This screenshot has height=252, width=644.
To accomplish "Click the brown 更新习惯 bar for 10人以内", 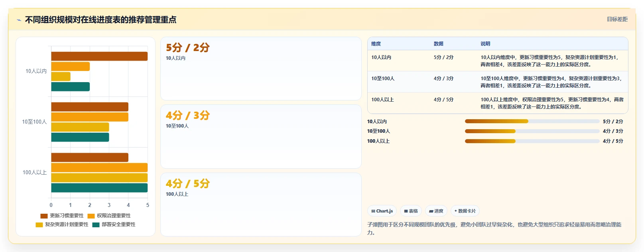I will tap(99, 56).
